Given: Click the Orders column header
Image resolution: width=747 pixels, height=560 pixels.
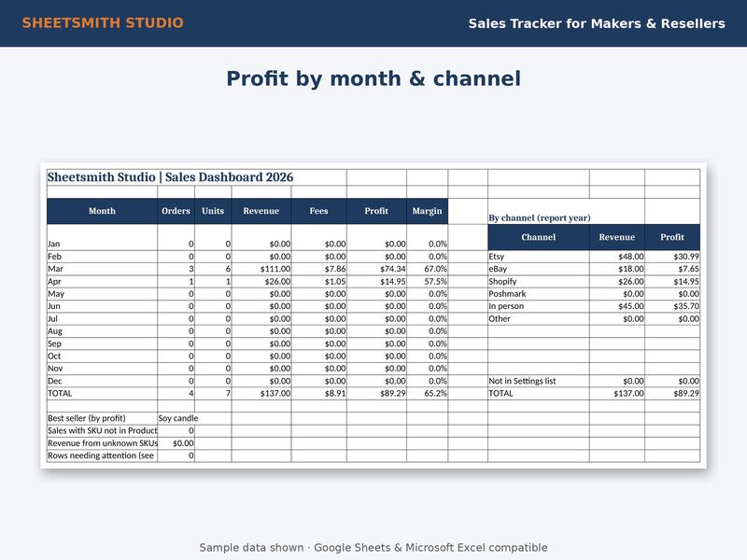Looking at the screenshot, I should pyautogui.click(x=176, y=211).
